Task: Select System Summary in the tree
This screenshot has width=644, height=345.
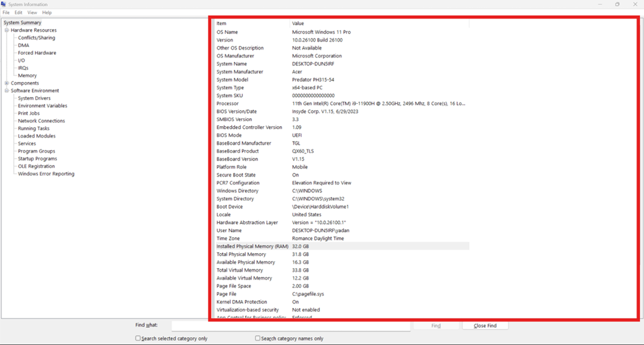Action: point(22,22)
